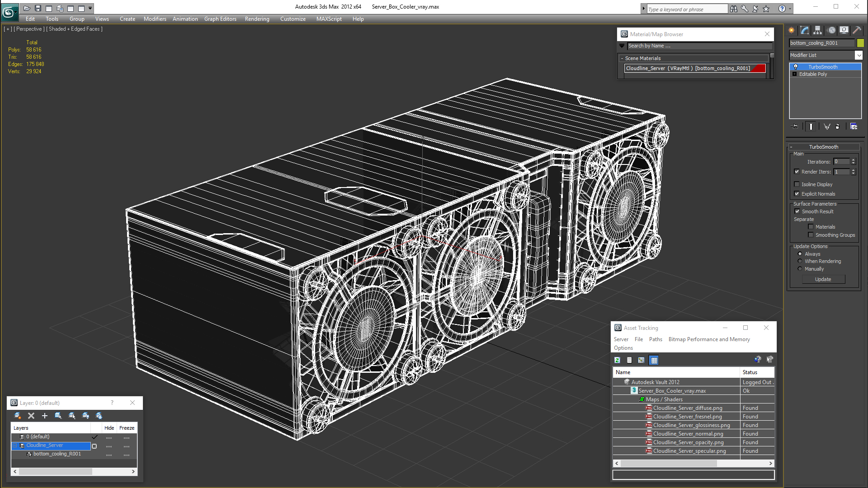The image size is (868, 488).
Task: Open the Modifiers menu
Action: 155,19
